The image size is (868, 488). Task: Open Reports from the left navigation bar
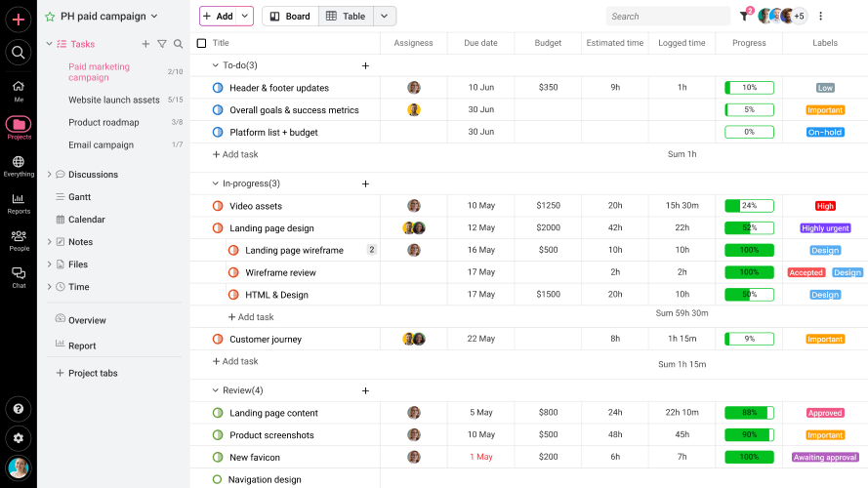18,202
